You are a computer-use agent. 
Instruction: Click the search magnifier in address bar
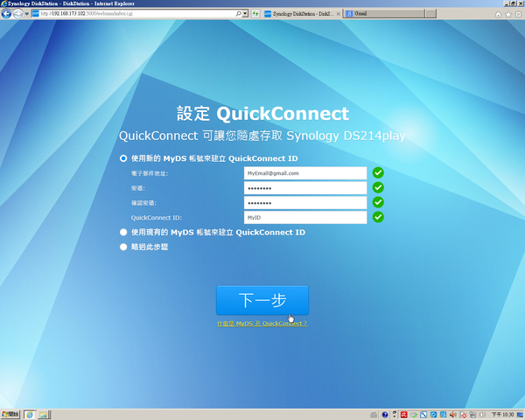[x=238, y=14]
